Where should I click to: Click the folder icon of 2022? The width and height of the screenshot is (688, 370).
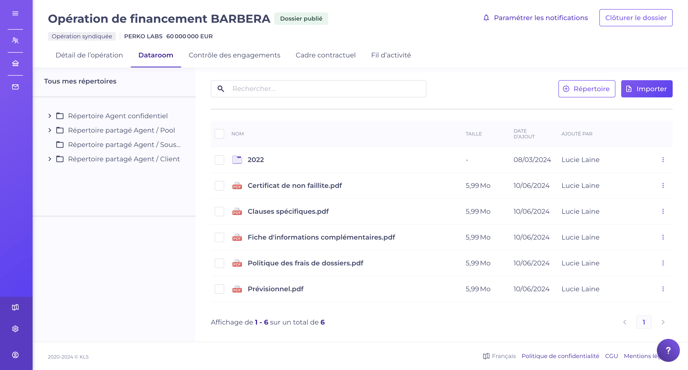pos(237,160)
